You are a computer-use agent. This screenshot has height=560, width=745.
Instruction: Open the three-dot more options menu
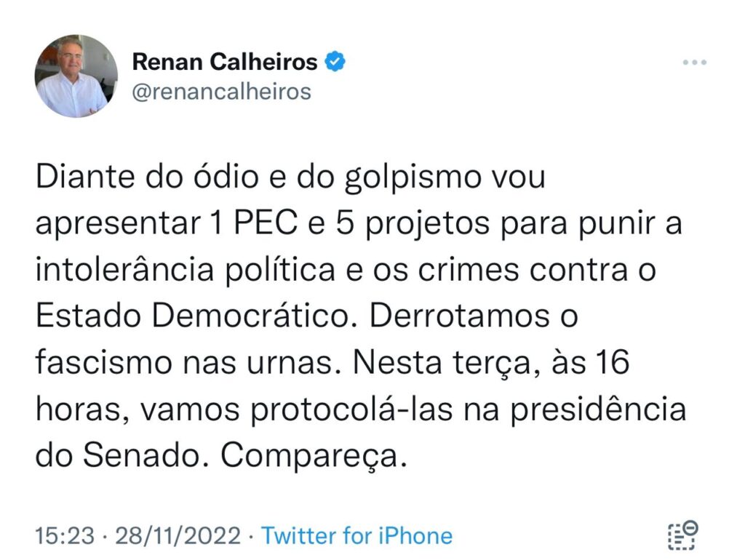(x=694, y=63)
